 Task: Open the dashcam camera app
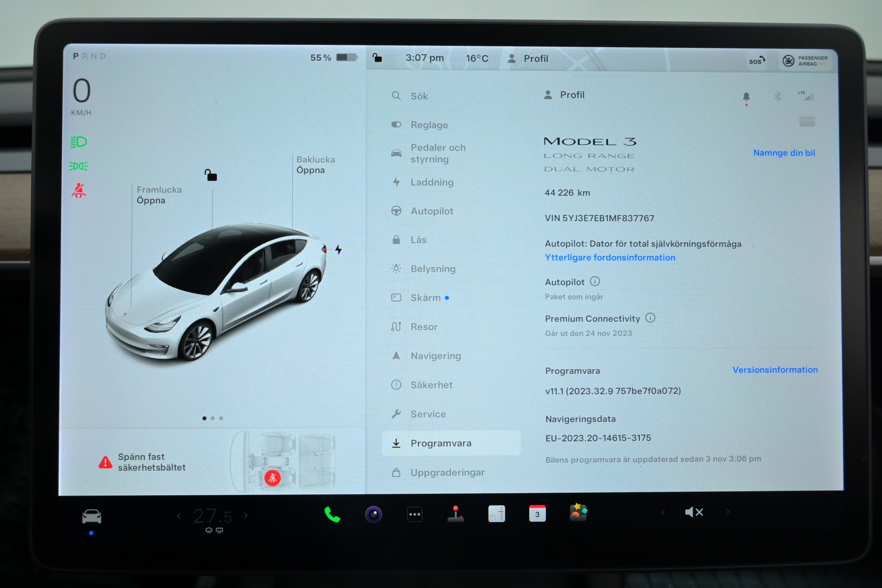[x=374, y=515]
